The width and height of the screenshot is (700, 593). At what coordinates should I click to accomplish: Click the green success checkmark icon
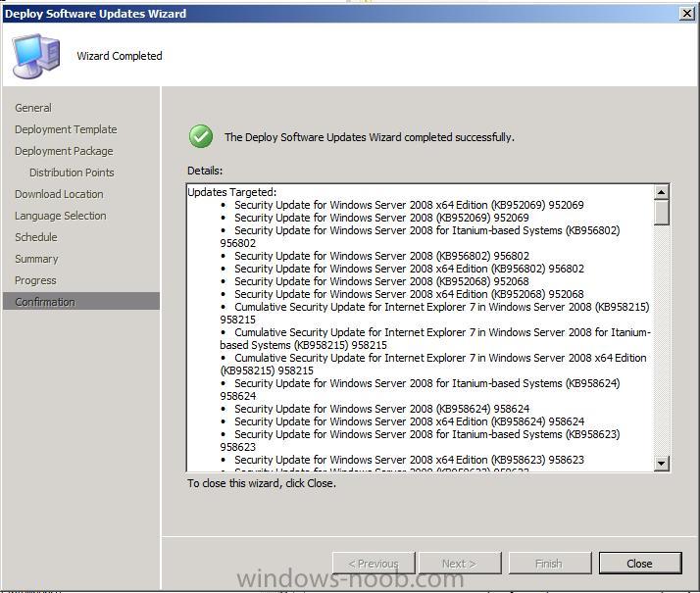point(201,136)
